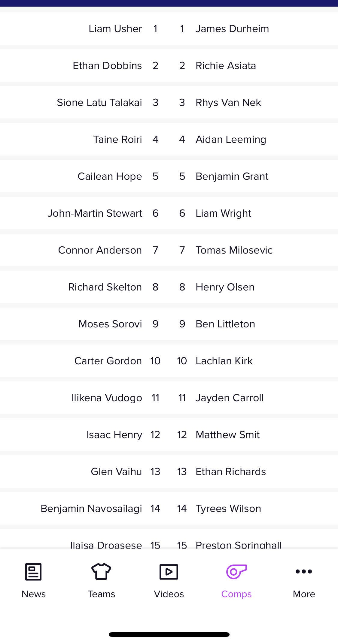The image size is (338, 644).
Task: Tap Benjamin Navosailagi name
Action: [91, 508]
